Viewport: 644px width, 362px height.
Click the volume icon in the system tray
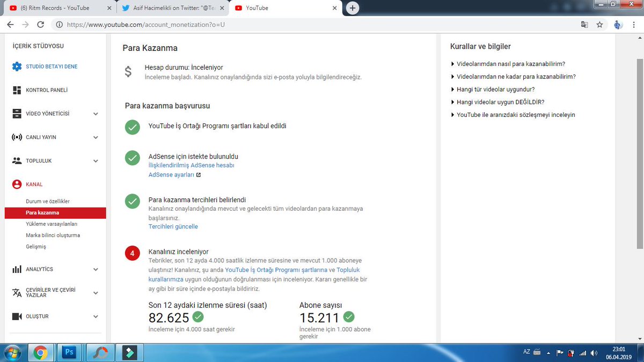point(594,353)
